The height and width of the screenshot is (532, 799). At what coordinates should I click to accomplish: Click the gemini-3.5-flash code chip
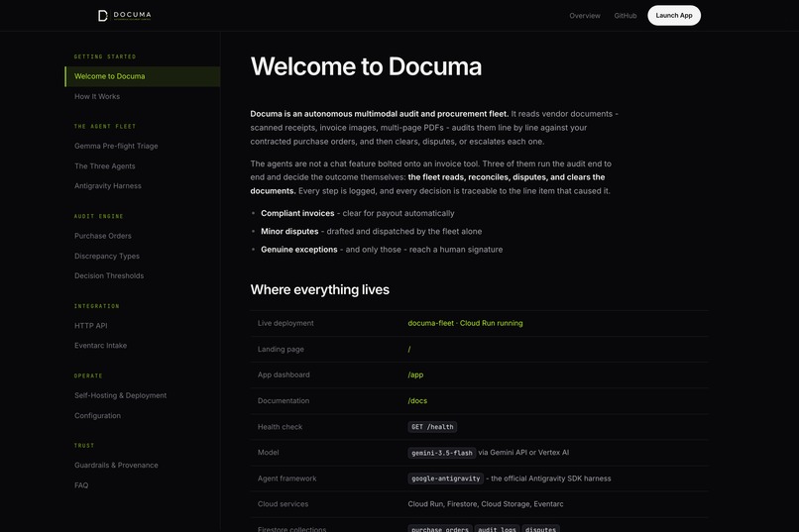point(442,453)
